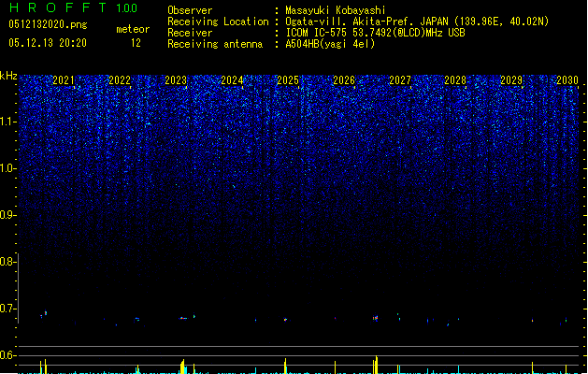The image size is (588, 374).
Task: Click the 'Receiving antenna' field label
Action: pyautogui.click(x=215, y=44)
